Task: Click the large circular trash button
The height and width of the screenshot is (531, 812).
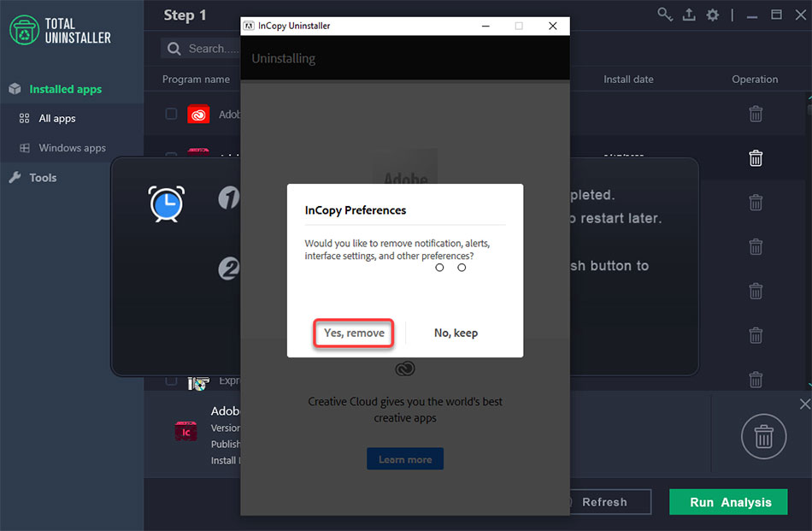Action: click(763, 436)
